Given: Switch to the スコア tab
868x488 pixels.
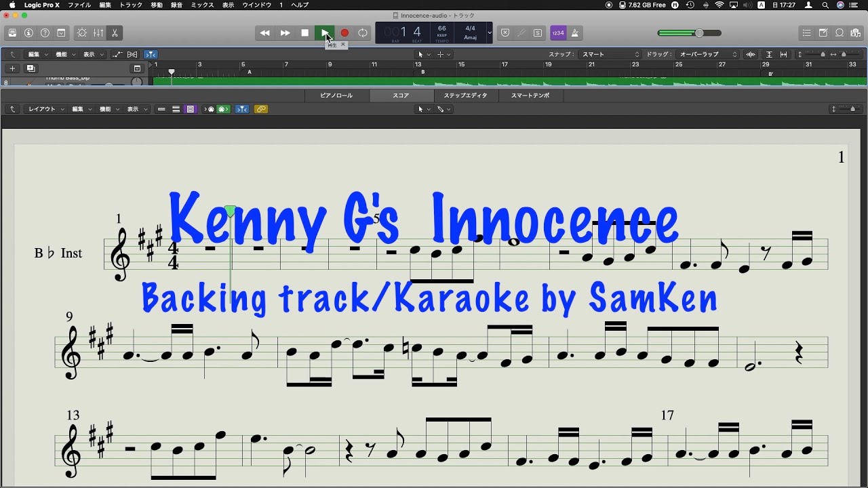Looking at the screenshot, I should tap(401, 96).
